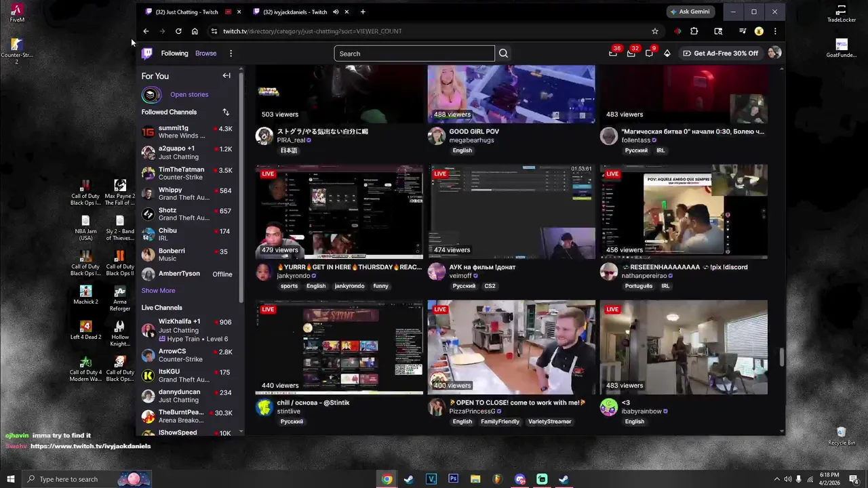This screenshot has height=488, width=868.
Task: Open megabearhugs channel name link
Action: (471, 140)
